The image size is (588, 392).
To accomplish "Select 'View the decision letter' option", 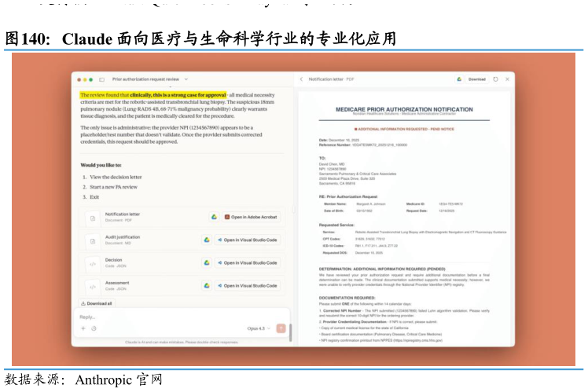I will (116, 177).
